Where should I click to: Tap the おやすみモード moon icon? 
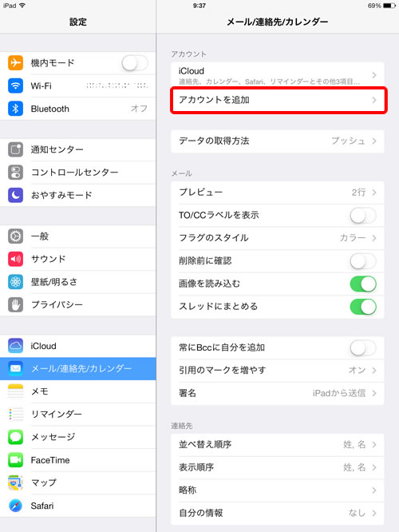tap(15, 195)
